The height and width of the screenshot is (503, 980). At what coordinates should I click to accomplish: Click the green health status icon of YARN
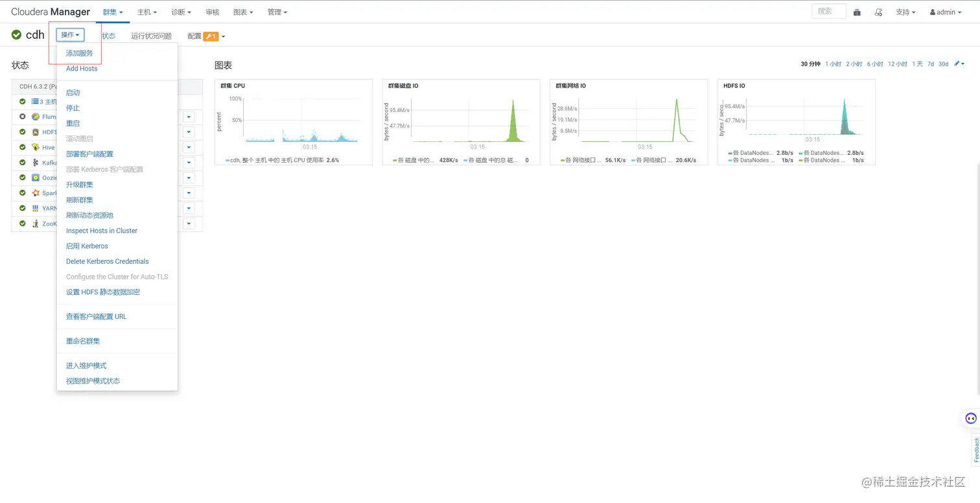coord(23,208)
